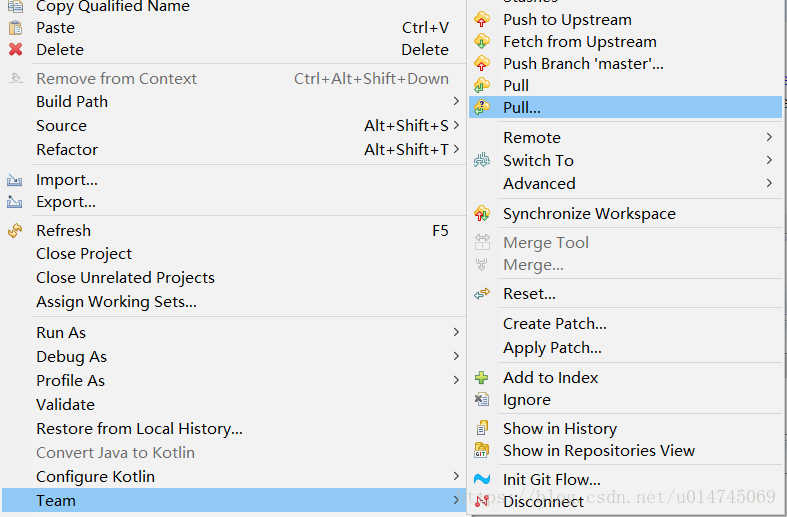
Task: Expand the Run As submenu arrow
Action: pyautogui.click(x=456, y=332)
